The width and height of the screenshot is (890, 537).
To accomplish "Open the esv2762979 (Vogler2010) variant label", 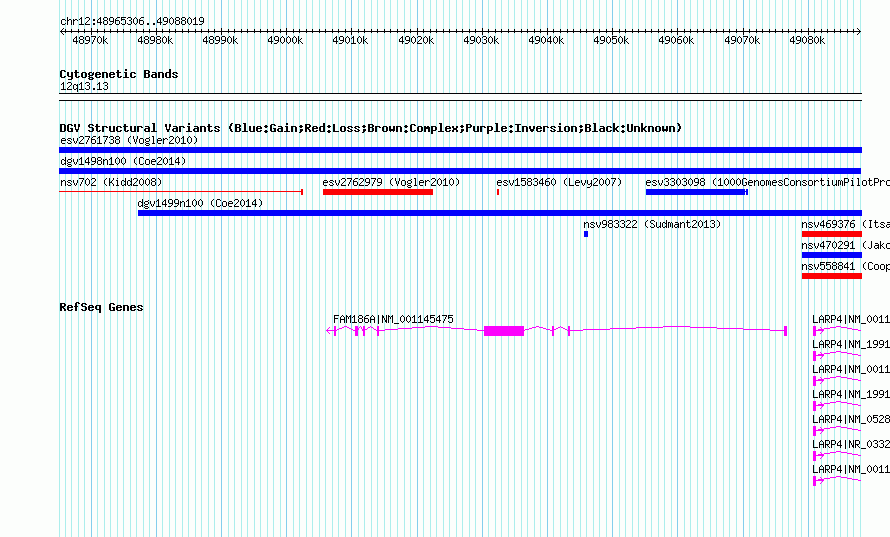I will 391,182.
